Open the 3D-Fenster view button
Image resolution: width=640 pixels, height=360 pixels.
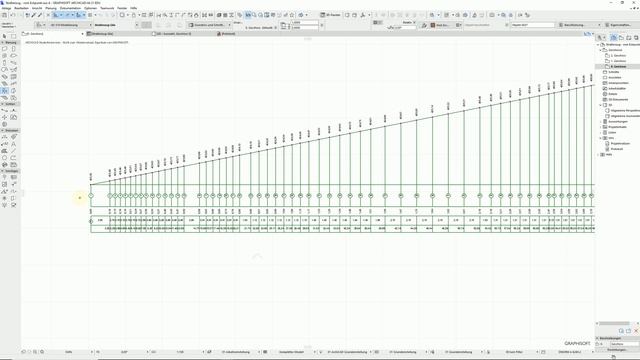point(331,15)
